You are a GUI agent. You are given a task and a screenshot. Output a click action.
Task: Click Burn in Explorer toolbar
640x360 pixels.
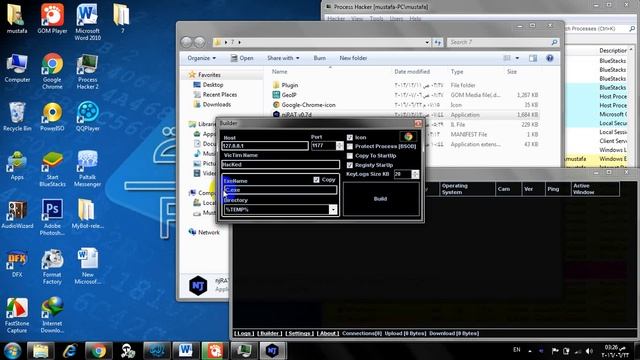click(320, 58)
